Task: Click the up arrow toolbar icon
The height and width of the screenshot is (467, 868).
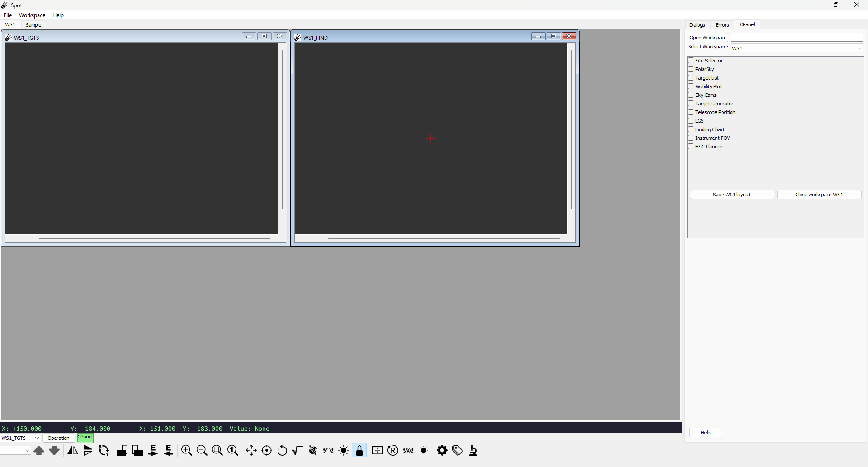Action: click(x=39, y=451)
